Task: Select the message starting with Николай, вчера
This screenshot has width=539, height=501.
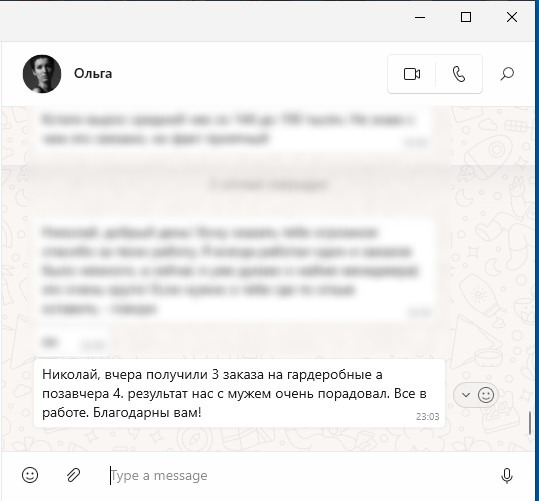Action: point(240,393)
